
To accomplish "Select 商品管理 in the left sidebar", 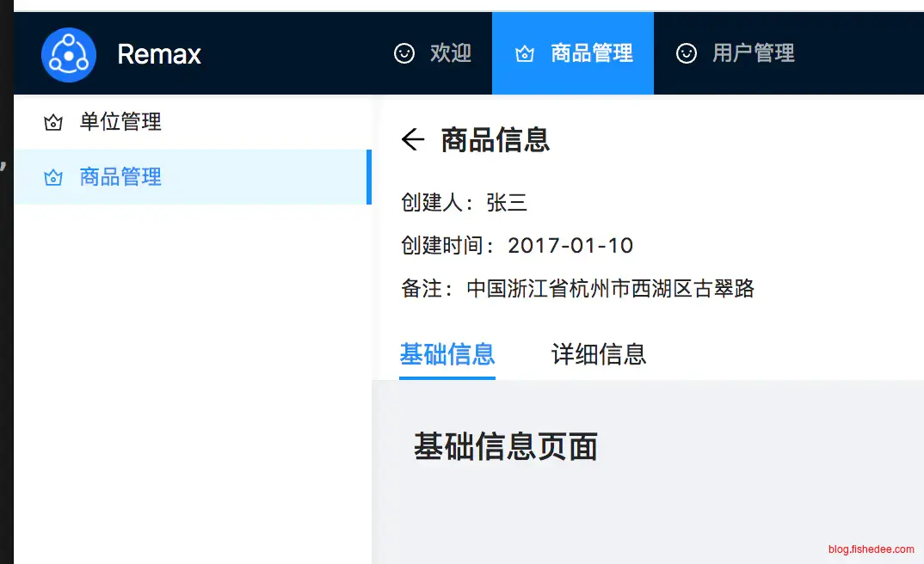I will pos(120,177).
